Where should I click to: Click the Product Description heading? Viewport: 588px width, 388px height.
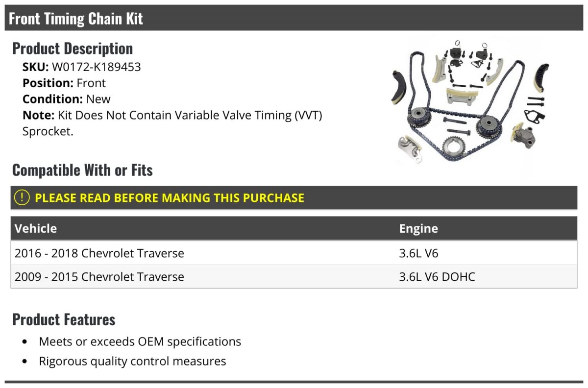click(x=73, y=48)
